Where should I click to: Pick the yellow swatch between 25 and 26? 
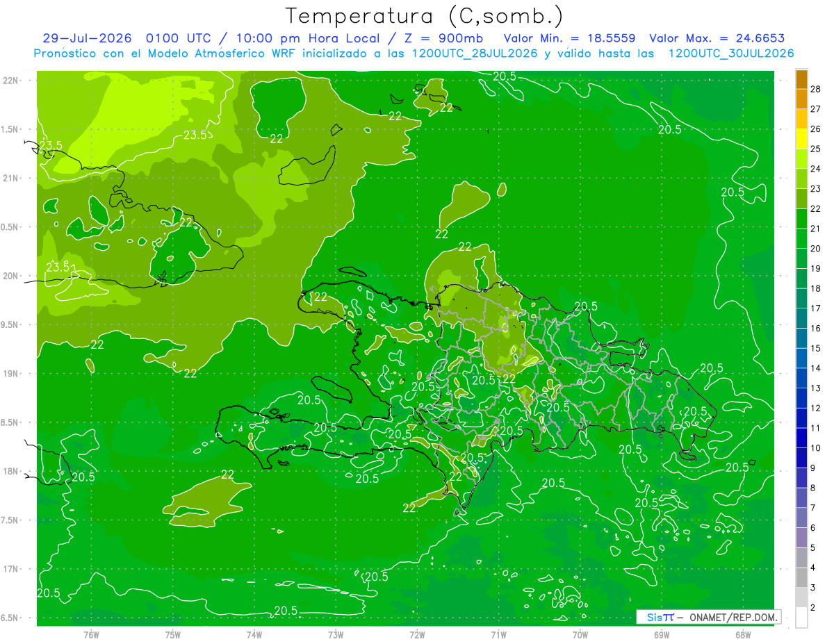point(801,139)
